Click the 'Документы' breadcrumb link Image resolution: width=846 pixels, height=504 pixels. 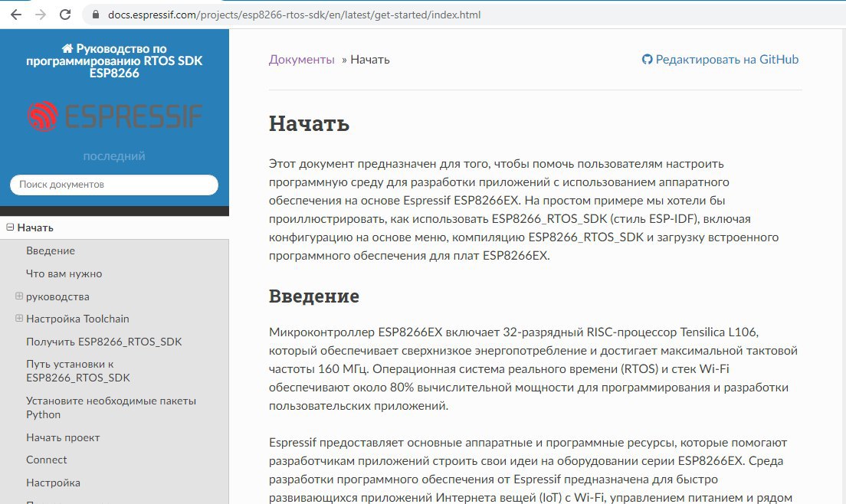pyautogui.click(x=302, y=59)
